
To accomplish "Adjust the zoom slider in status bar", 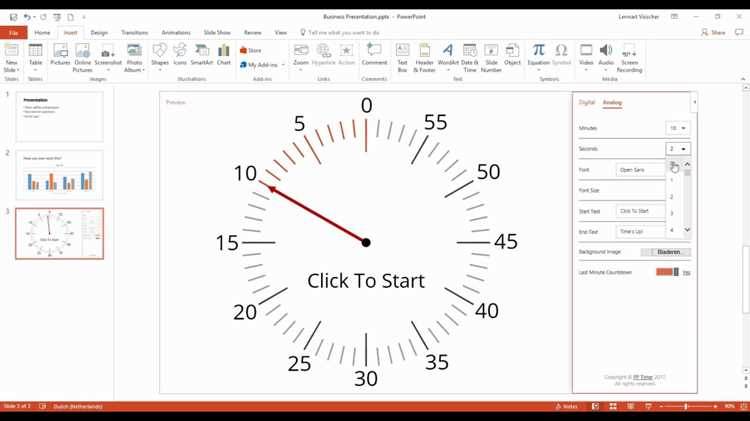I will click(x=685, y=406).
